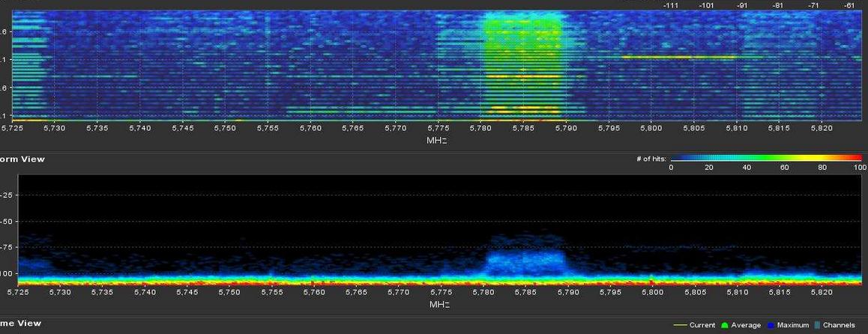This screenshot has height=334, width=868.
Task: Click the '# of hits' color gradient bar
Action: tap(764, 159)
